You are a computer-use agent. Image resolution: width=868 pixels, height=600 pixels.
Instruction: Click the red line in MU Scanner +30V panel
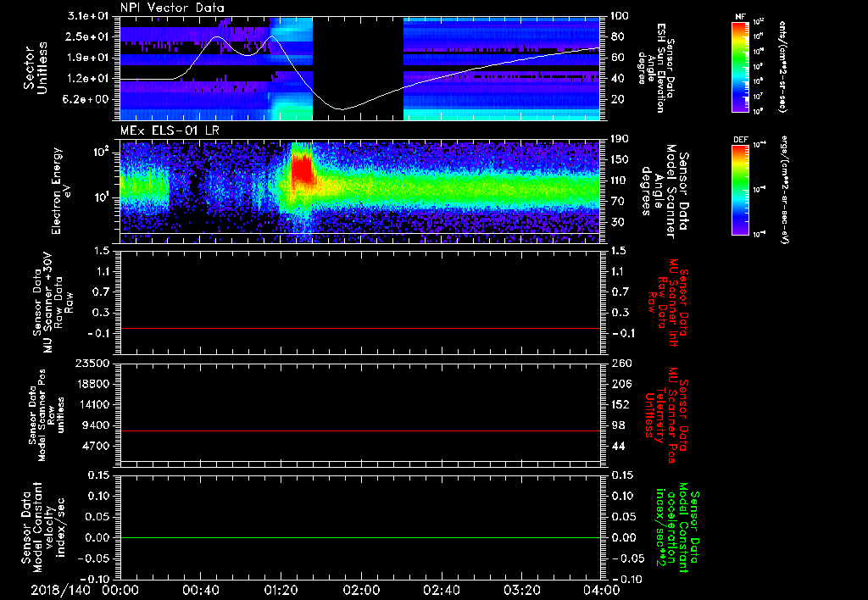(359, 329)
